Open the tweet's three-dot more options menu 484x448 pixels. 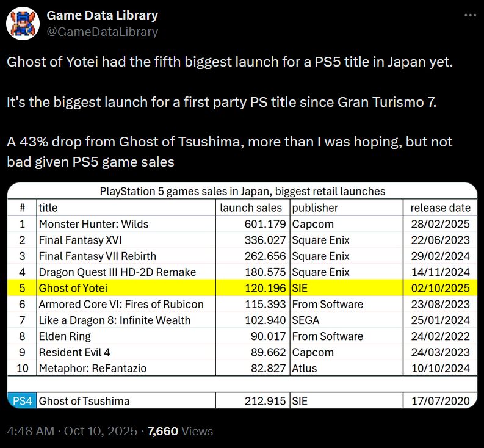(470, 15)
